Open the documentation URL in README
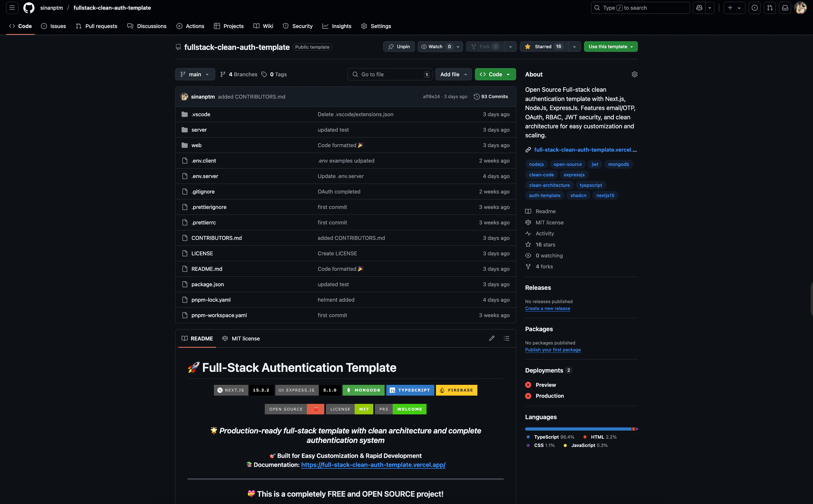This screenshot has width=813, height=504. point(373,465)
